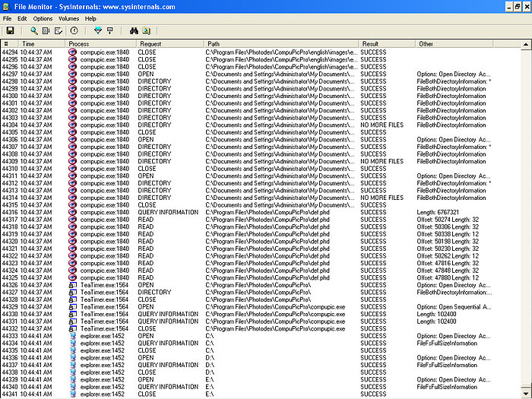The image size is (532, 399).
Task: Open the Edit menu
Action: pyautogui.click(x=22, y=19)
